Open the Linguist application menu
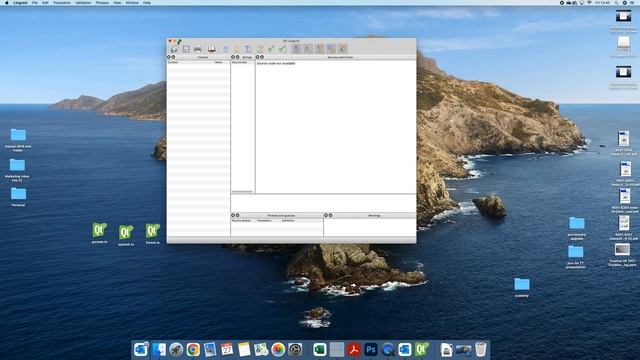Viewport: 640px width, 360px height. [x=20, y=2]
